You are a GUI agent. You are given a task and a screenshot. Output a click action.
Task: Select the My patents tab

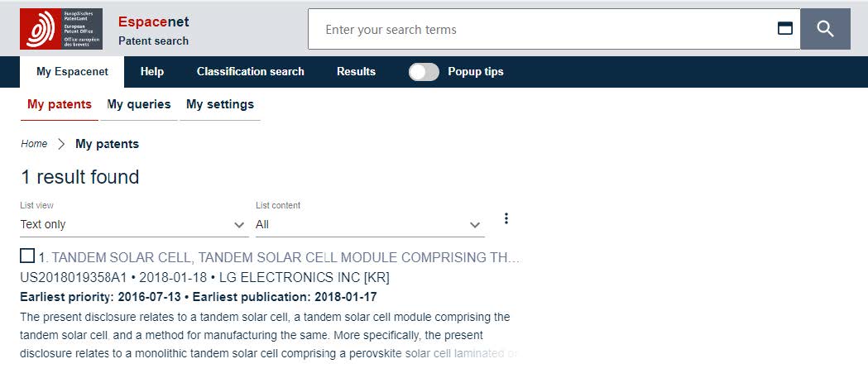(x=59, y=104)
